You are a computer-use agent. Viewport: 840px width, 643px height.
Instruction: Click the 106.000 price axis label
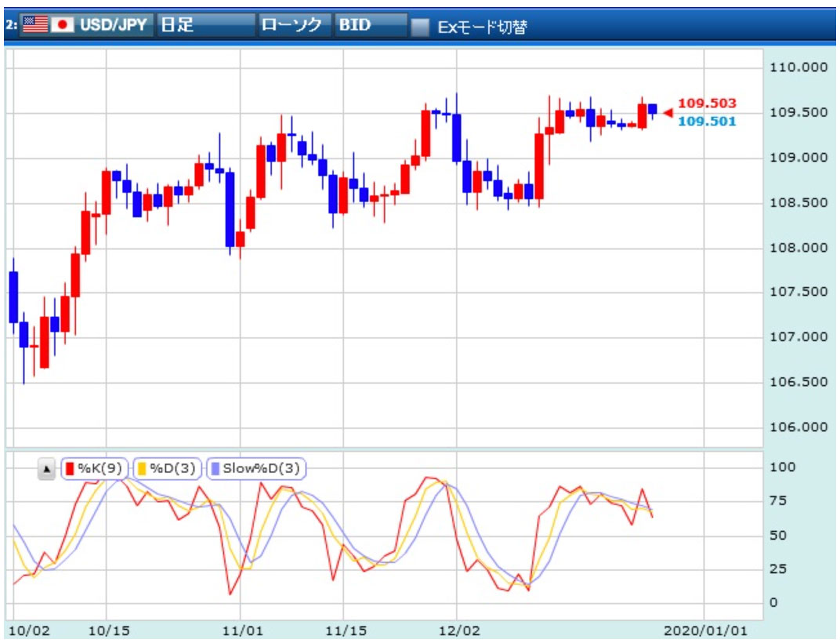798,427
